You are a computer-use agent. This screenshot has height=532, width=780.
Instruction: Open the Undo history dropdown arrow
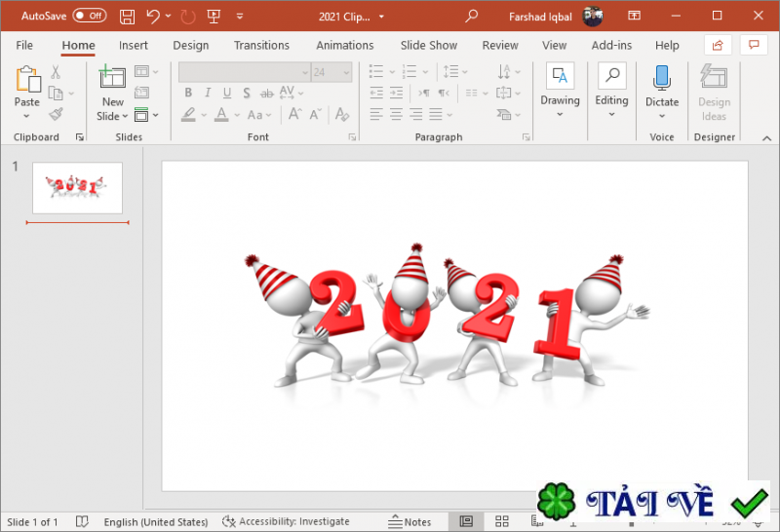tap(168, 17)
